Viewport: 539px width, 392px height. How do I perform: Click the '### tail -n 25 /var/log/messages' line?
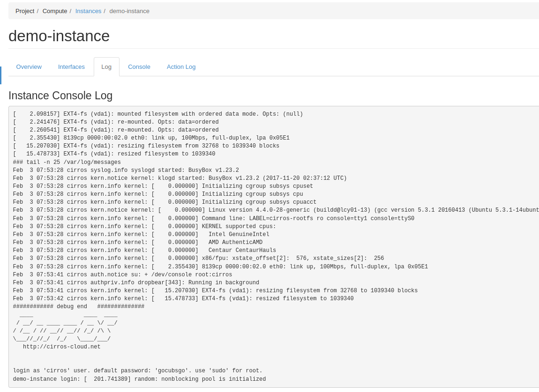click(67, 162)
